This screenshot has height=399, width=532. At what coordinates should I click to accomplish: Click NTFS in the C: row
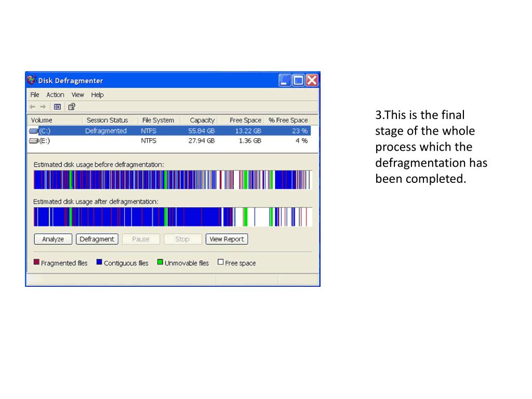point(149,131)
